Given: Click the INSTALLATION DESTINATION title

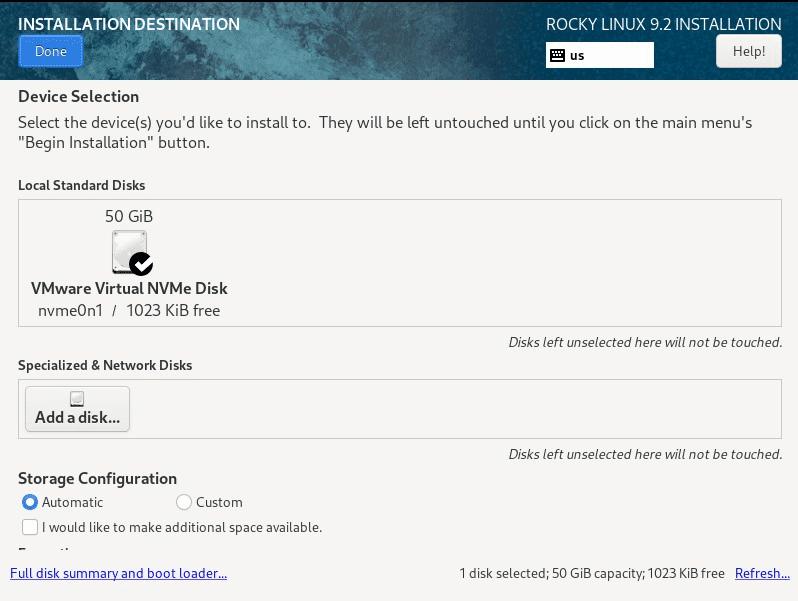Looking at the screenshot, I should (x=129, y=24).
